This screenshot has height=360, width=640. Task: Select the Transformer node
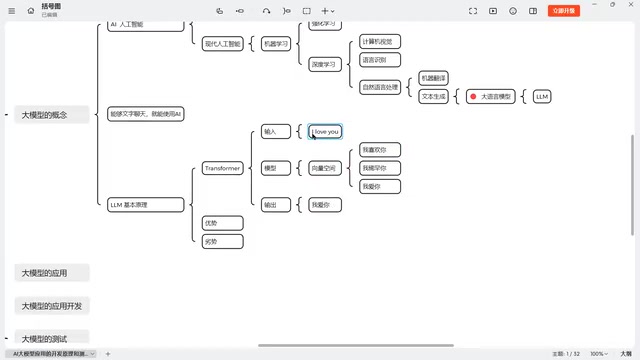(x=222, y=168)
